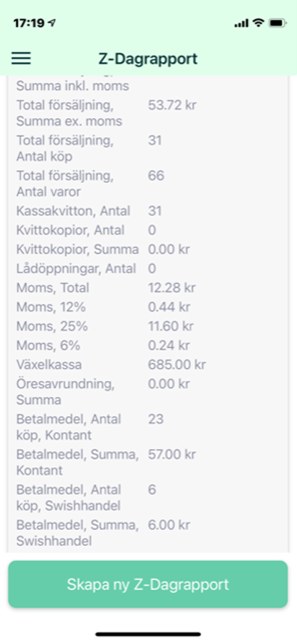Create a new Z-Dagrapport

[x=148, y=584]
